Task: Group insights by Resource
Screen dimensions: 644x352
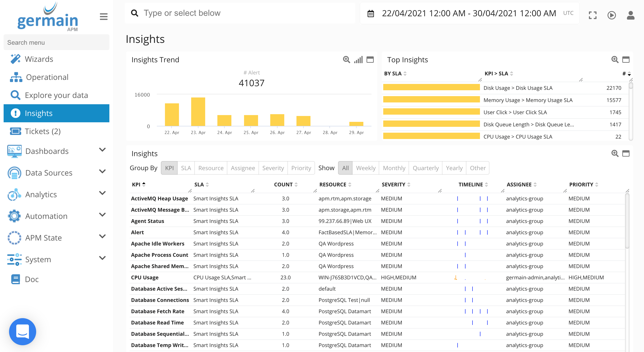Action: click(x=211, y=168)
